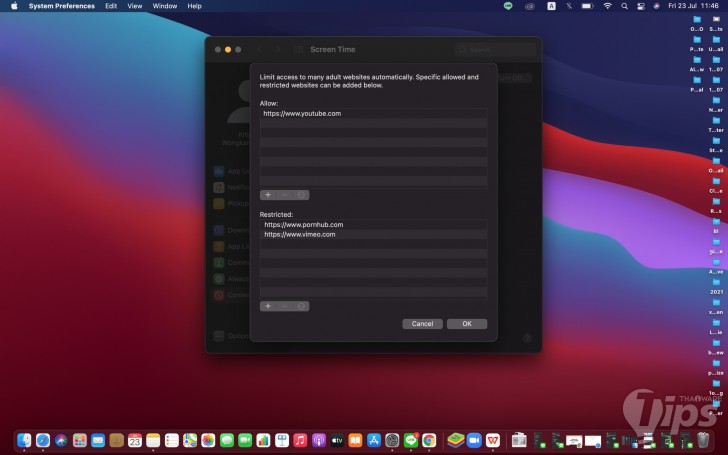Select https://www.youtube.com in the Allow list
The image size is (728, 455).
373,113
